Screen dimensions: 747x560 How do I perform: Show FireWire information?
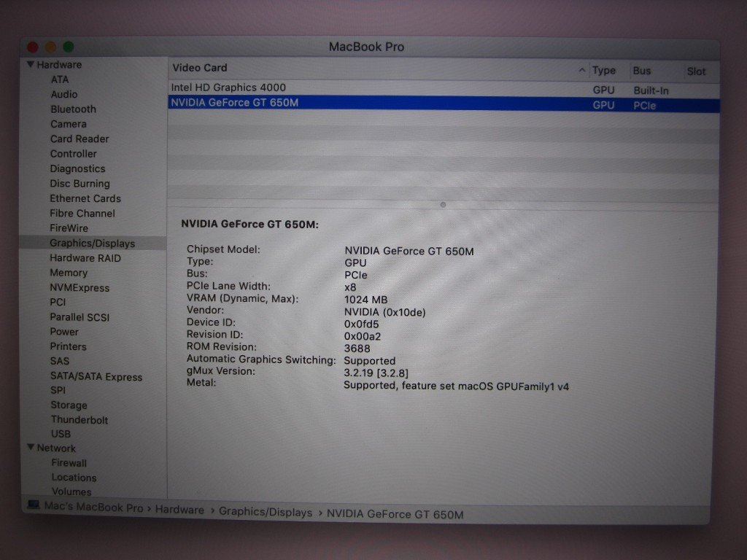[69, 228]
